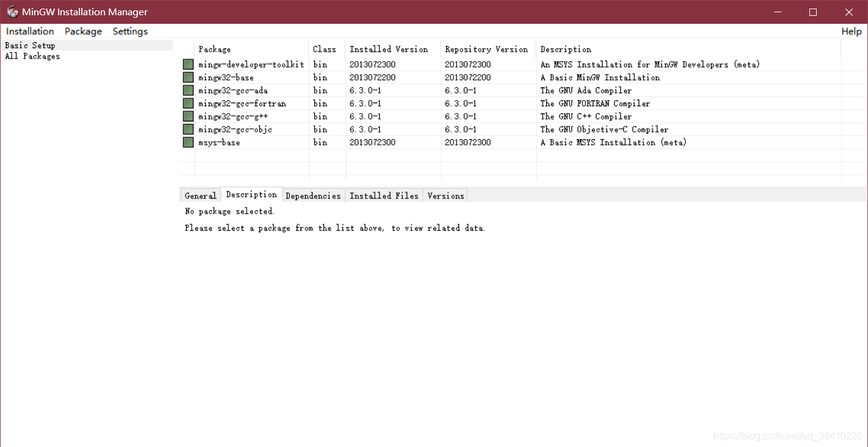Switch to the General tab
The image size is (868, 447).
tap(200, 195)
